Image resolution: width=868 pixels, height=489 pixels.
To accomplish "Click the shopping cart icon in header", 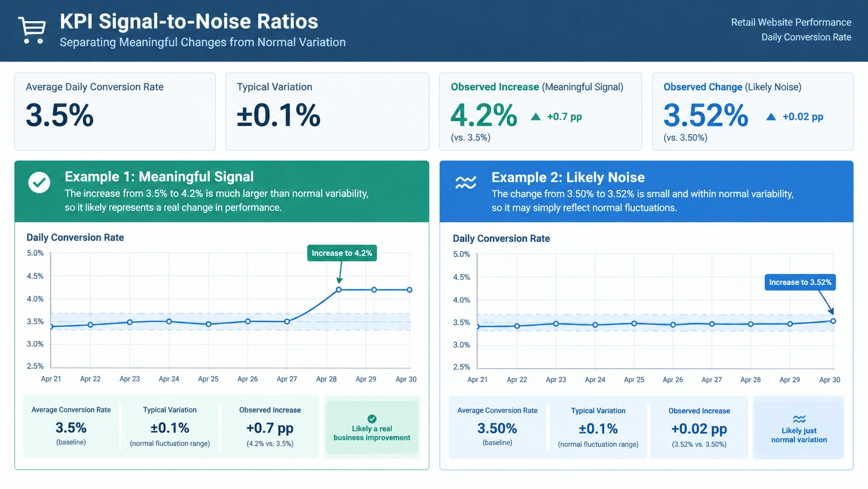I will 32,30.
